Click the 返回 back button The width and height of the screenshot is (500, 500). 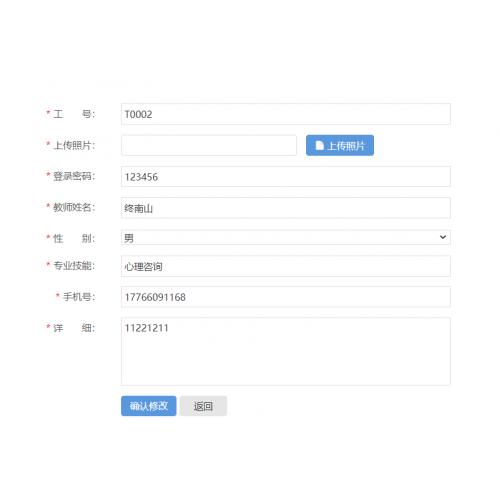pyautogui.click(x=203, y=406)
